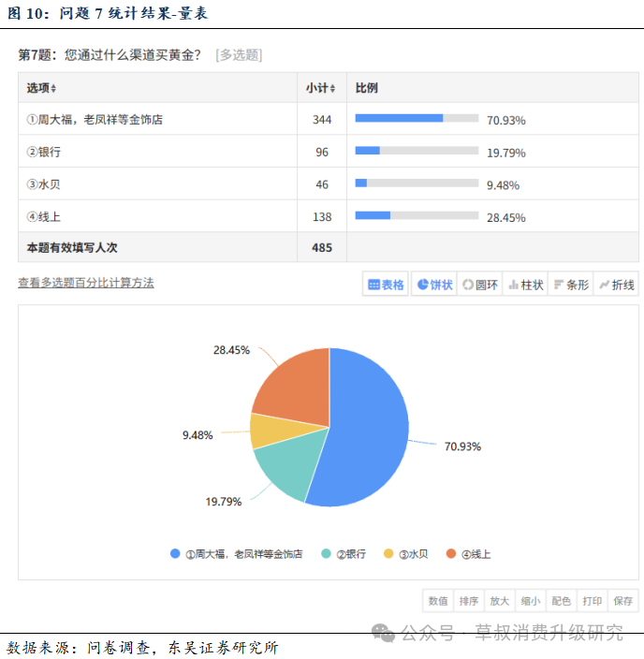Switch to the 饼状 pie chart view

434,285
